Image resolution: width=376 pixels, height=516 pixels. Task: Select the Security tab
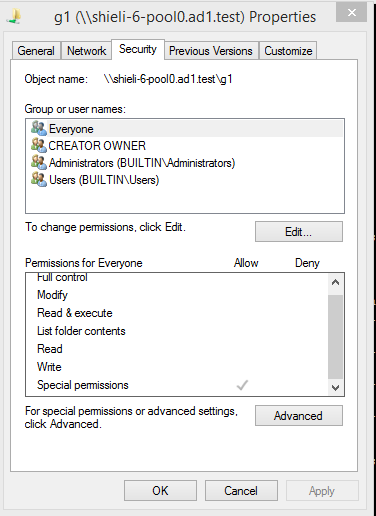(x=138, y=49)
